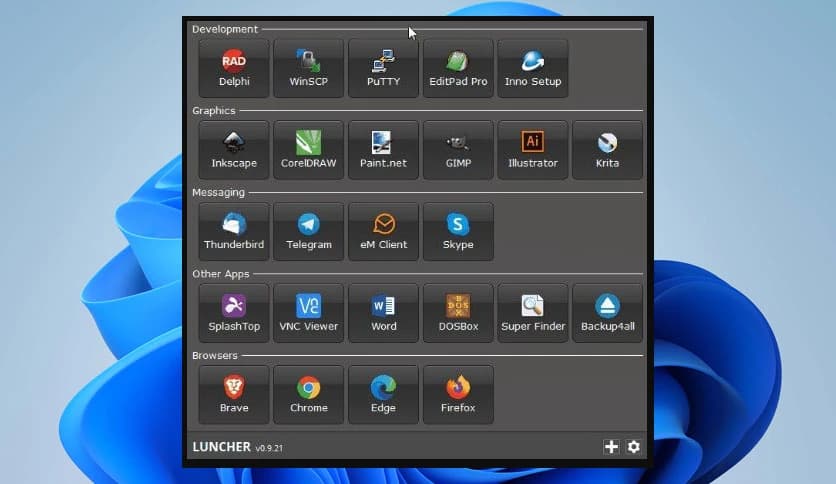Start eM Client

point(383,232)
